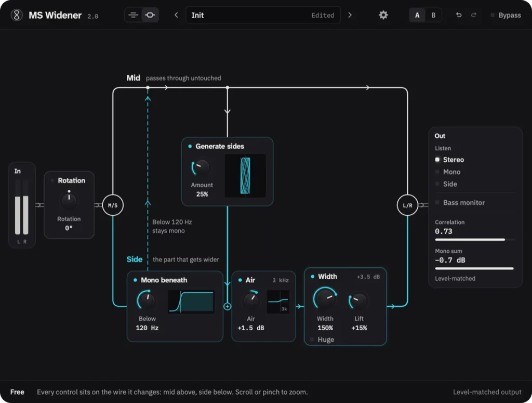Click the Mono sum -0.7 dB value
This screenshot has height=403, width=532.
[450, 261]
